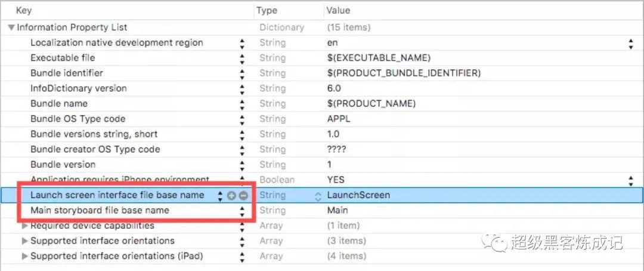
Task: Click the Bundle version value '1'
Action: 330,165
